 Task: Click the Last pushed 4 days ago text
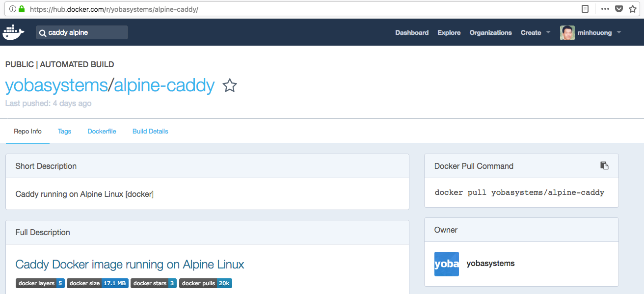tap(48, 104)
